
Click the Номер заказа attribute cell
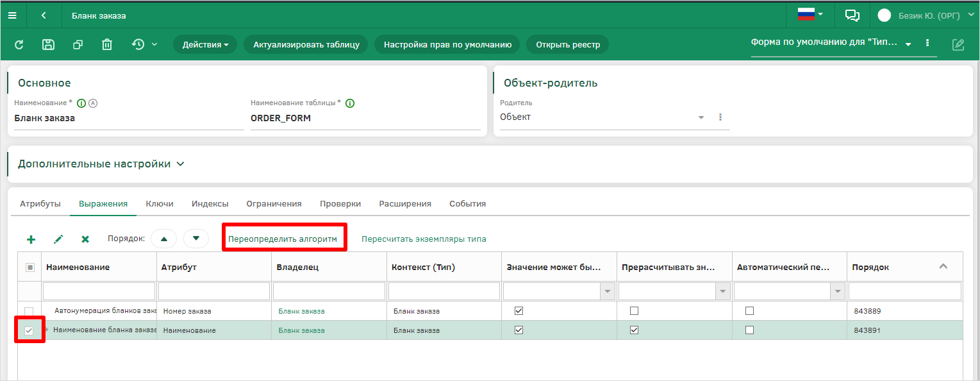[x=214, y=311]
